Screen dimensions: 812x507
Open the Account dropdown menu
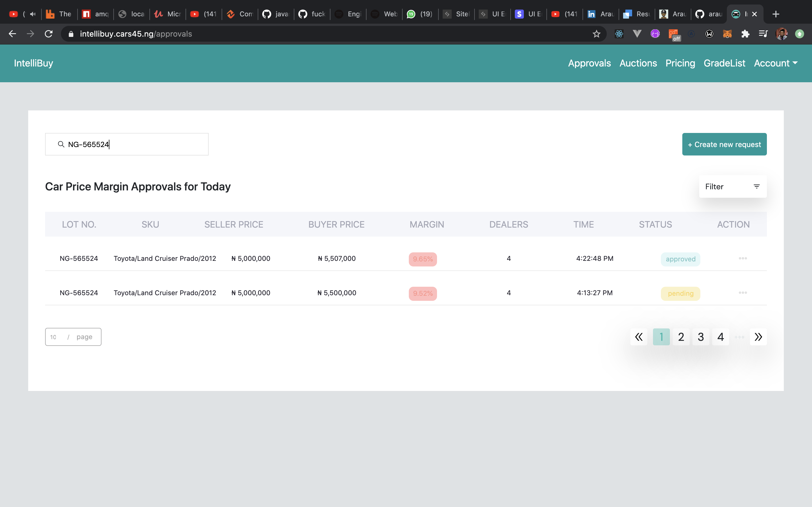coord(775,63)
